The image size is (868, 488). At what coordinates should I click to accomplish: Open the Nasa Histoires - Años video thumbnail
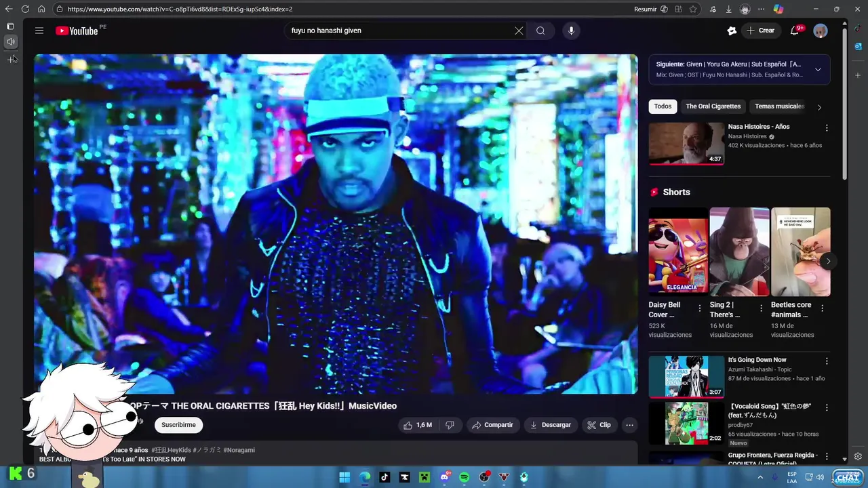coord(686,143)
